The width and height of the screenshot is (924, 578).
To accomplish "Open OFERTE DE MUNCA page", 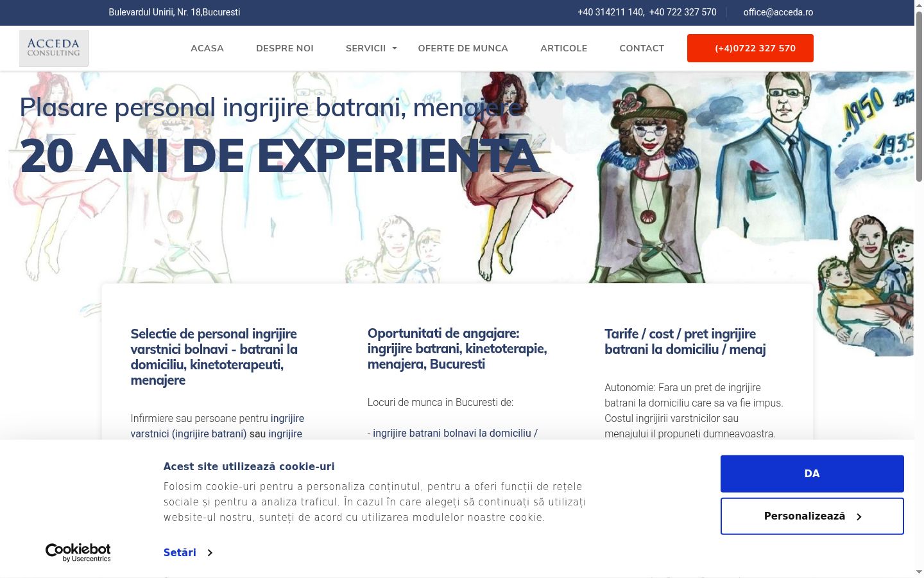I will click(463, 48).
